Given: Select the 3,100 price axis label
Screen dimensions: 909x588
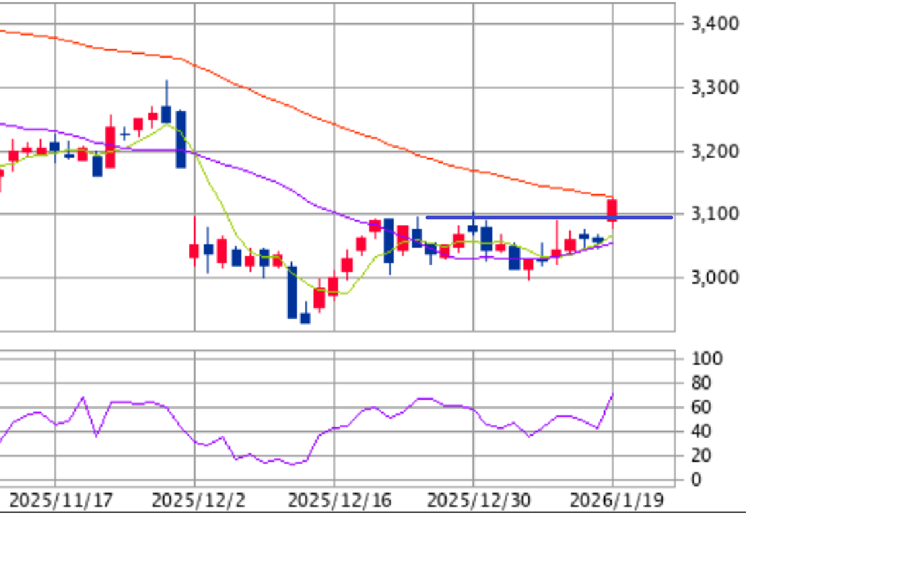Looking at the screenshot, I should [x=714, y=214].
